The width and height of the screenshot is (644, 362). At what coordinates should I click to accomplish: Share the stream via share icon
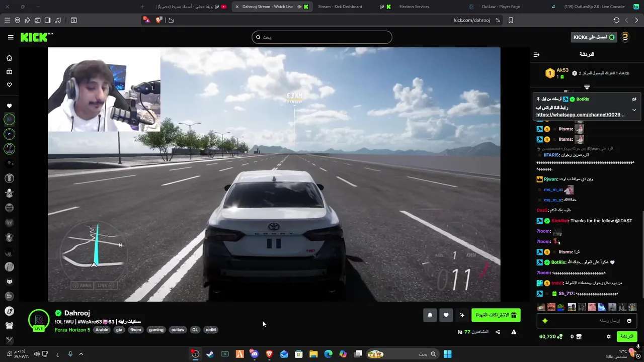[498, 332]
